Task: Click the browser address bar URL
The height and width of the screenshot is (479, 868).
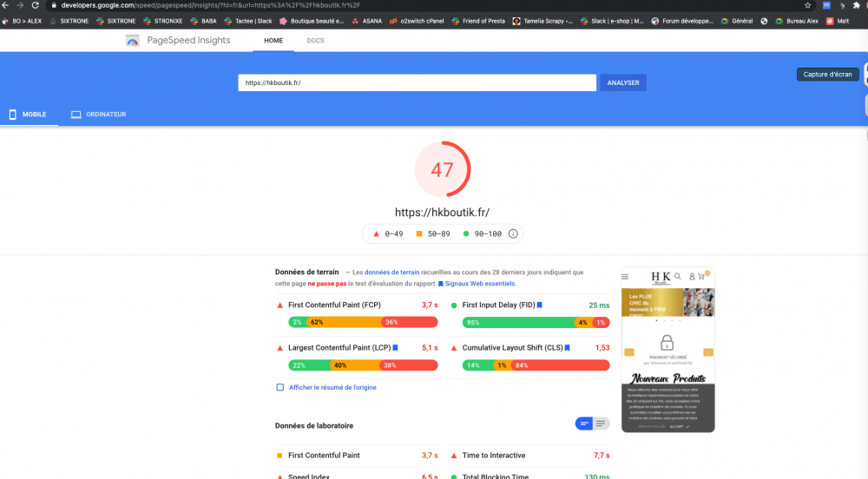Action: [210, 5]
